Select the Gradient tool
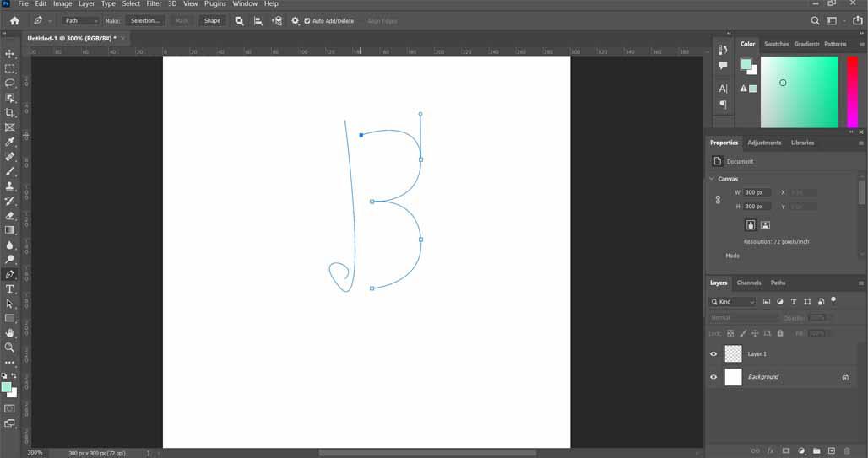Screen dimensions: 868x458 point(9,230)
